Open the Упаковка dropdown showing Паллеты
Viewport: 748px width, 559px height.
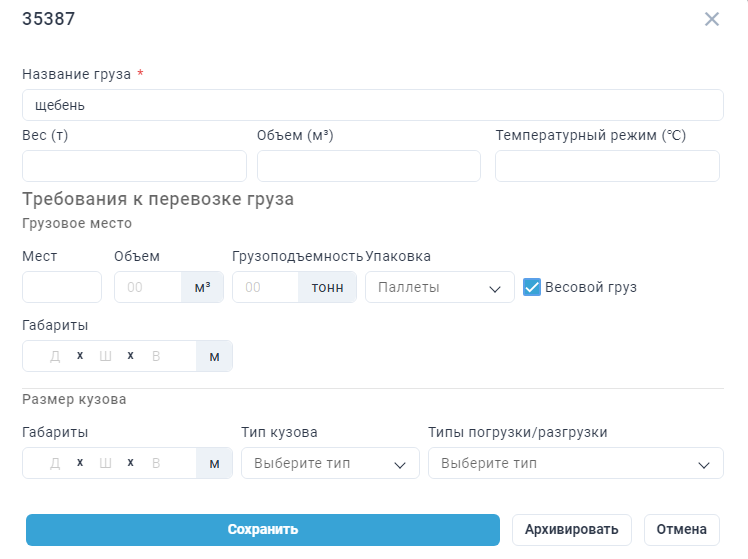click(440, 287)
